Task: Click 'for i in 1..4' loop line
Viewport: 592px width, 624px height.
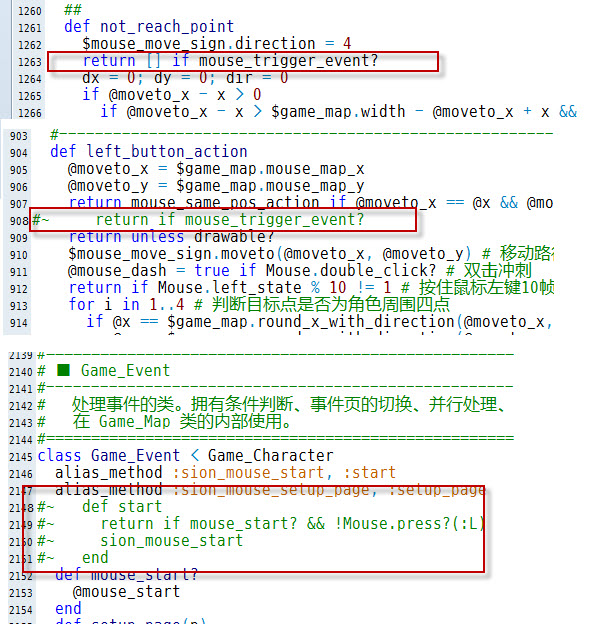Action: pyautogui.click(x=126, y=305)
